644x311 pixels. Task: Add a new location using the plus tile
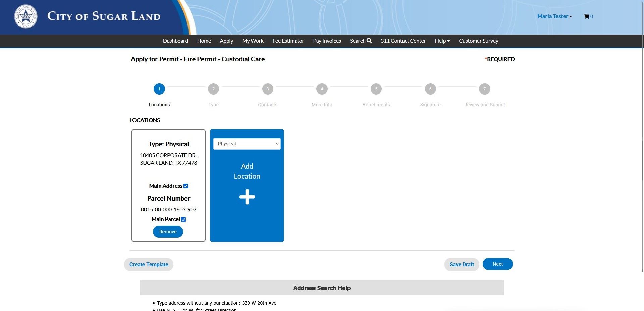point(247,197)
